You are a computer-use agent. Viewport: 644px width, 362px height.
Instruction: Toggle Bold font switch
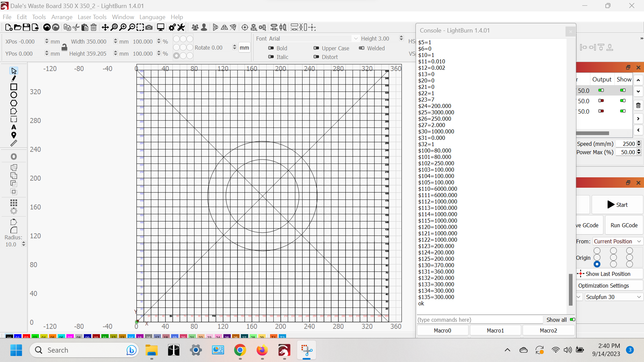tap(271, 48)
